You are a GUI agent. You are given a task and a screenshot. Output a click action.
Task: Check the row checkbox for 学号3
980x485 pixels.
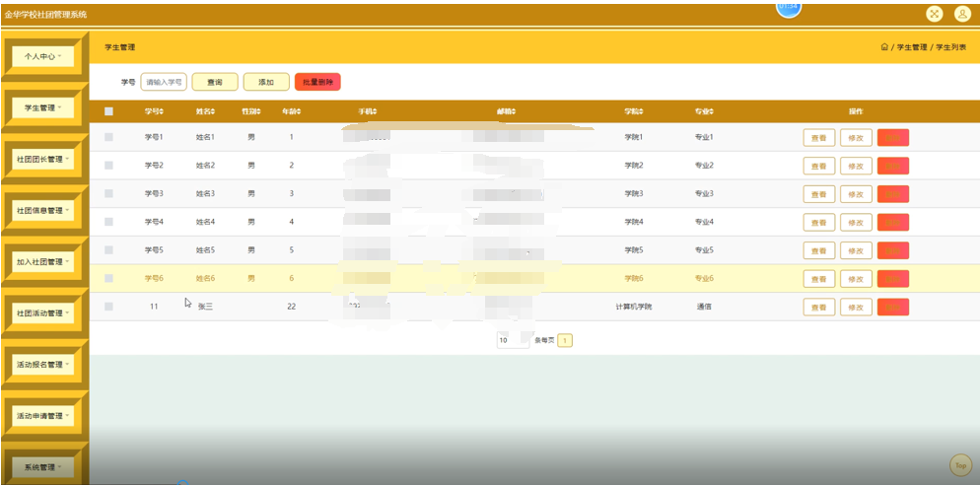(108, 194)
